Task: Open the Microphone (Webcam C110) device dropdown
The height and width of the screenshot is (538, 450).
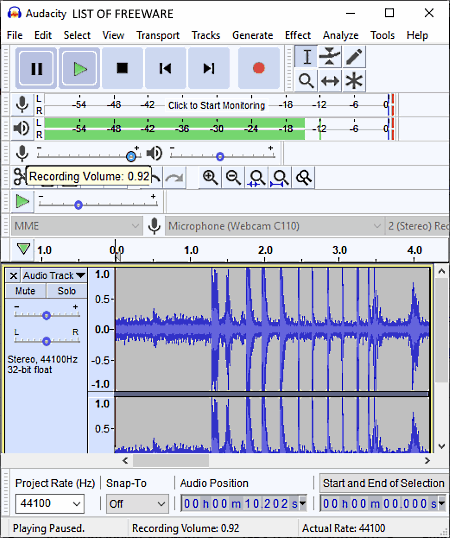Action: (x=274, y=226)
